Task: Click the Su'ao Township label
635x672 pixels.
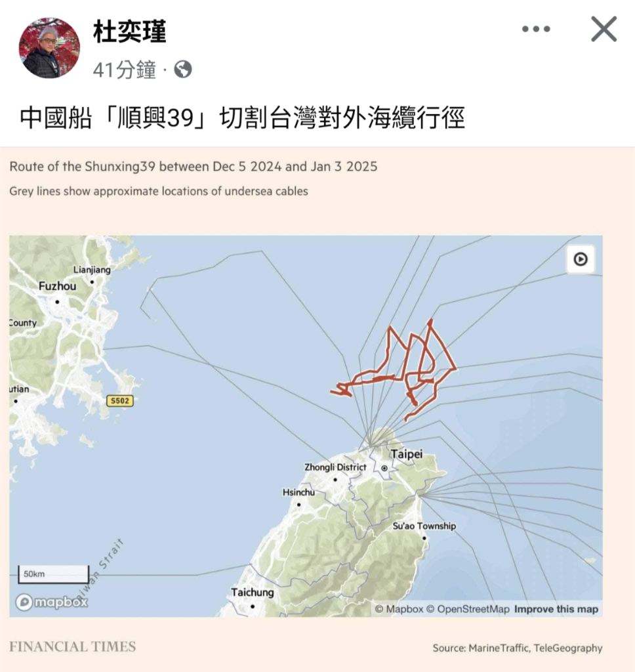Action: click(x=424, y=526)
